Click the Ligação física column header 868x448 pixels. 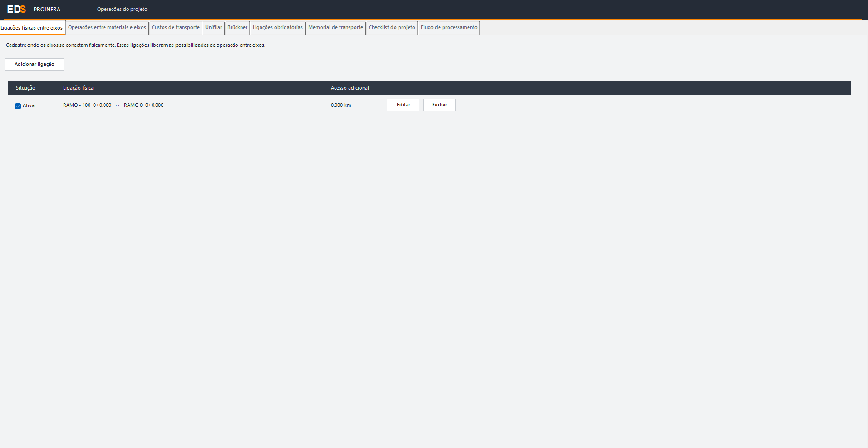(78, 88)
